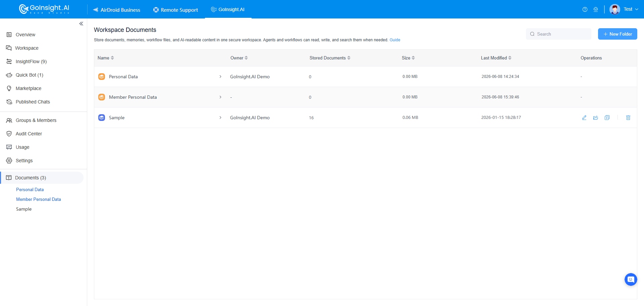The image size is (644, 306).
Task: Click the Overview sidebar icon
Action: 9,35
